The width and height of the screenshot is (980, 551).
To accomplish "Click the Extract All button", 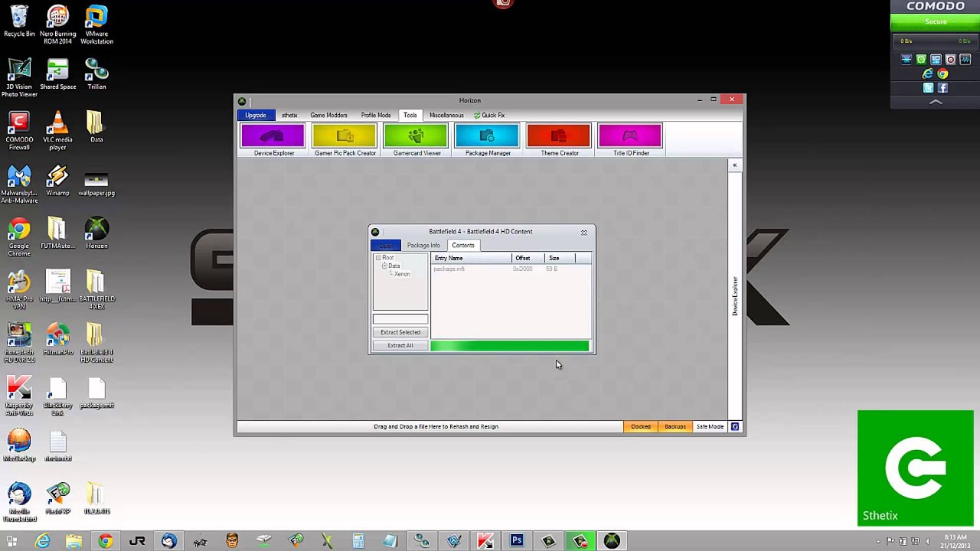I will point(400,346).
